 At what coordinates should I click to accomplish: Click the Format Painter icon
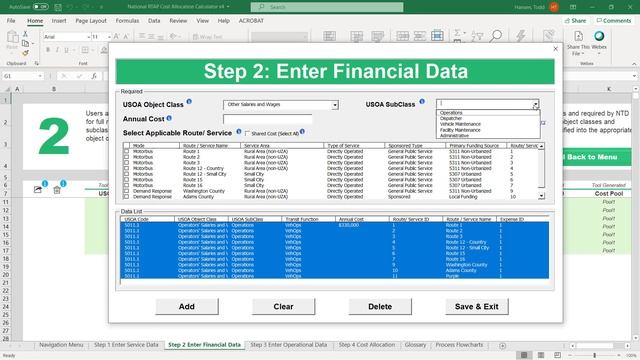[25, 53]
